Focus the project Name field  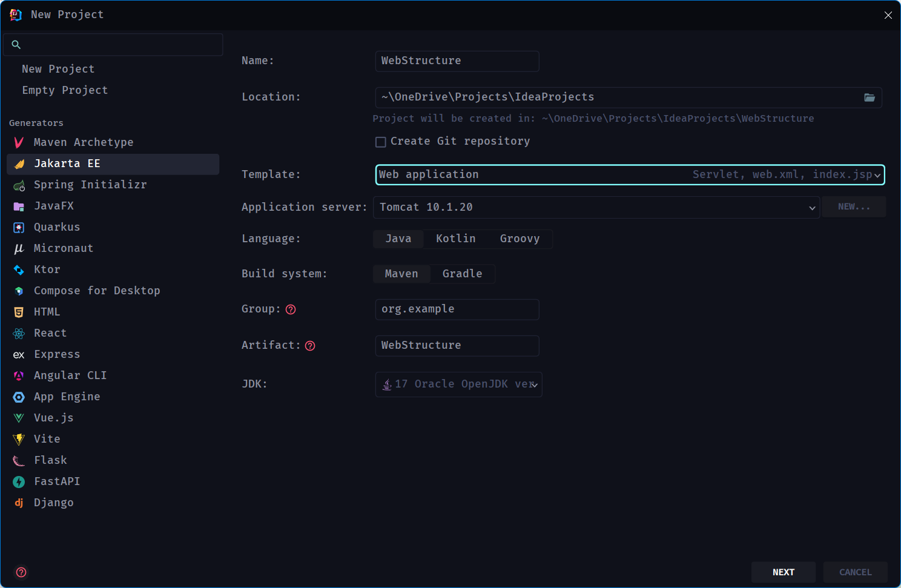pos(457,61)
